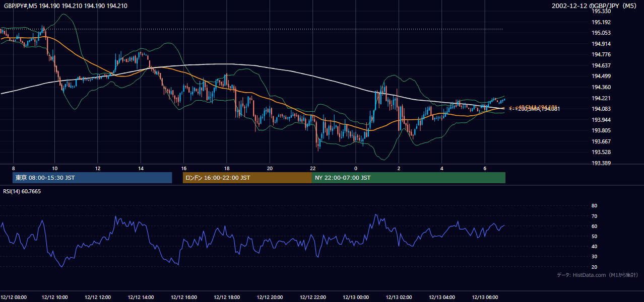
Task: Select the London session bar 'ロンドン 16:00-22:00 JST'
Action: tap(247, 178)
